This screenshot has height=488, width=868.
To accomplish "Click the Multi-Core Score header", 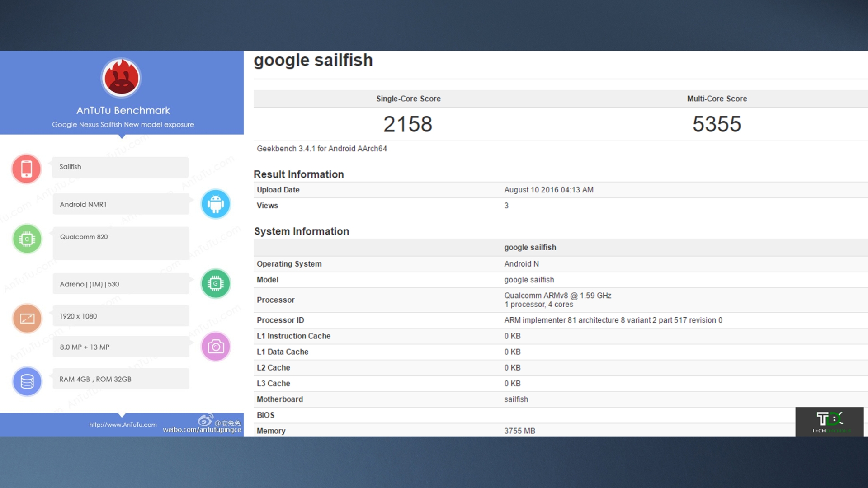I will 717,99.
